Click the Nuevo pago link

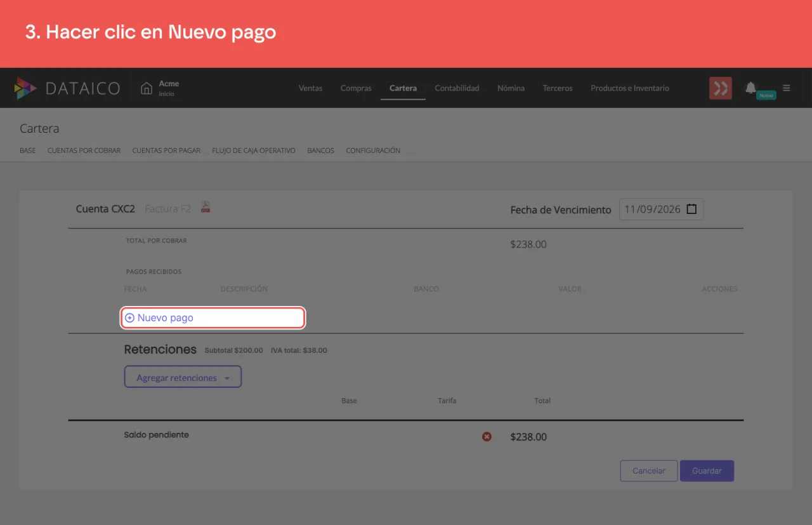pos(166,318)
